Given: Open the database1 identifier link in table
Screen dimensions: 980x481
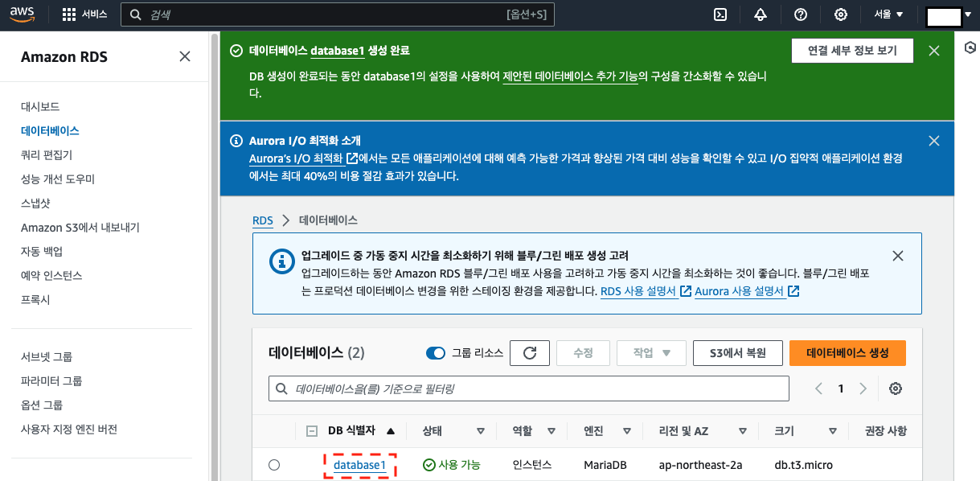Looking at the screenshot, I should [360, 465].
